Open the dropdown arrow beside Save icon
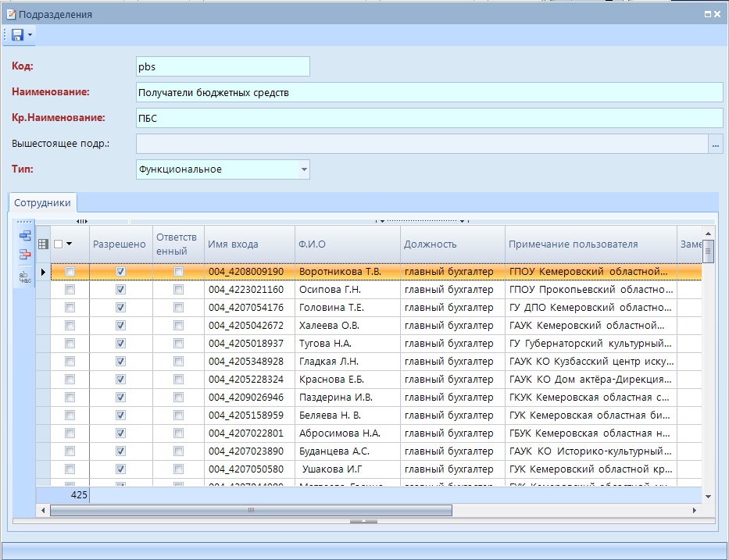Viewport: 729px width, 560px height. 30,35
